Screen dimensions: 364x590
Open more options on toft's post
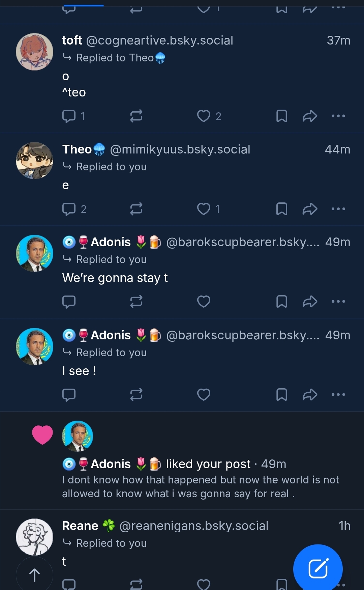(338, 116)
